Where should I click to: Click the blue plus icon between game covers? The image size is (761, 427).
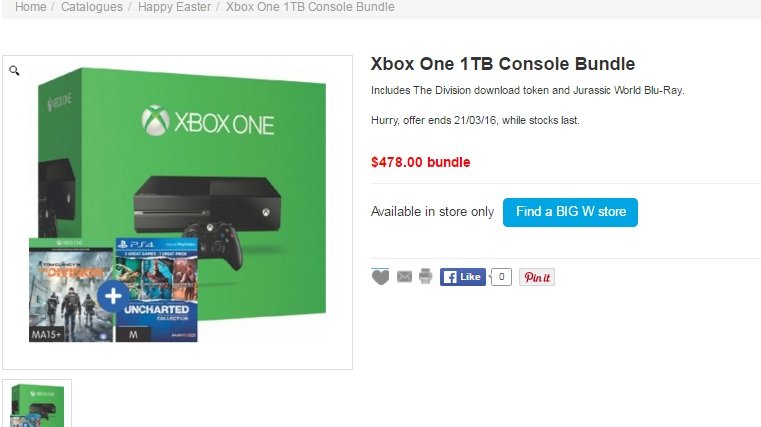point(113,296)
